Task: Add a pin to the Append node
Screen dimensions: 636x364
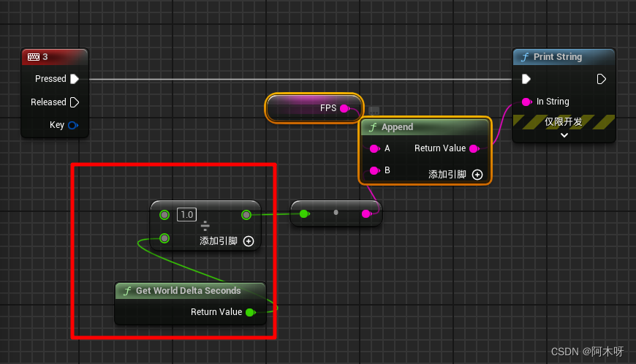Action: pos(477,175)
